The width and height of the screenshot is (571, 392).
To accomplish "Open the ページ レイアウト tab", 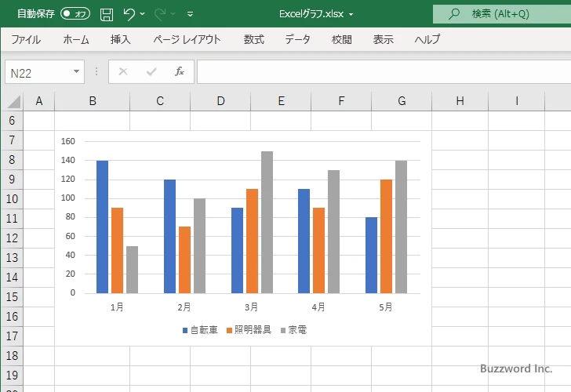I will tap(187, 39).
